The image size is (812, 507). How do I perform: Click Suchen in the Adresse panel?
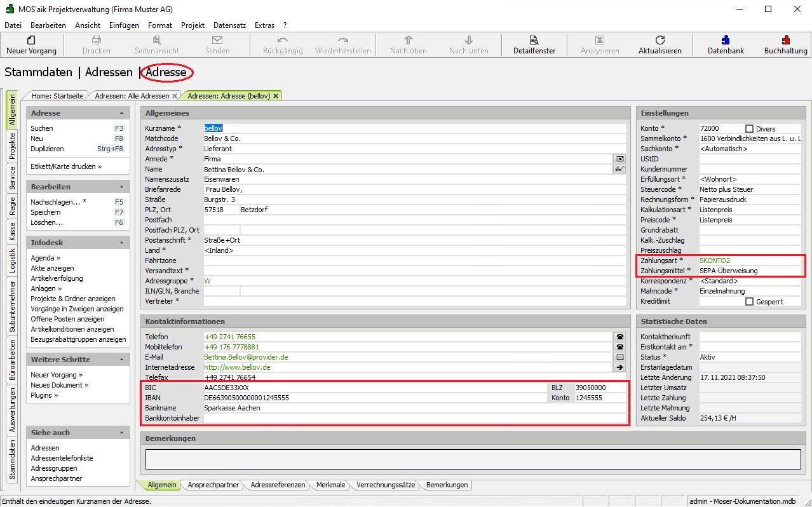pyautogui.click(x=42, y=128)
